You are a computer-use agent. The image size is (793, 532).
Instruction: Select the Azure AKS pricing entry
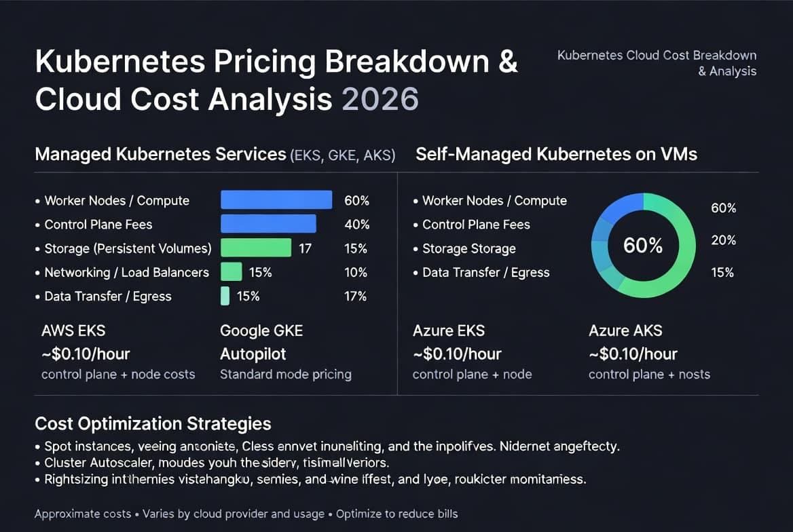click(649, 352)
